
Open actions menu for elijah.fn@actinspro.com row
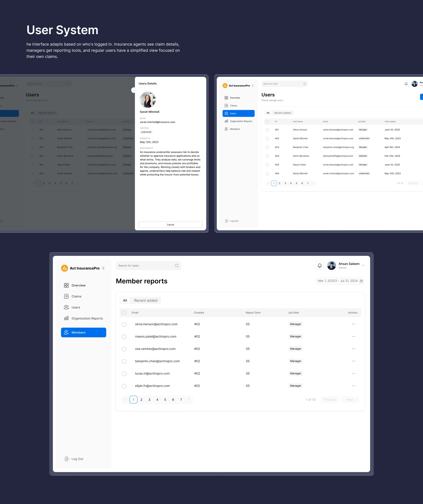(x=354, y=386)
